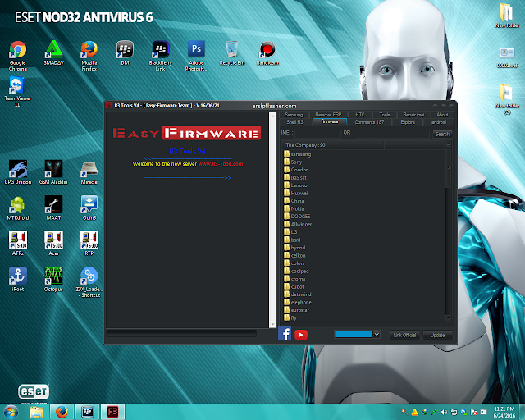The image size is (525, 420).
Task: Select the Firmware tab
Action: (330, 121)
